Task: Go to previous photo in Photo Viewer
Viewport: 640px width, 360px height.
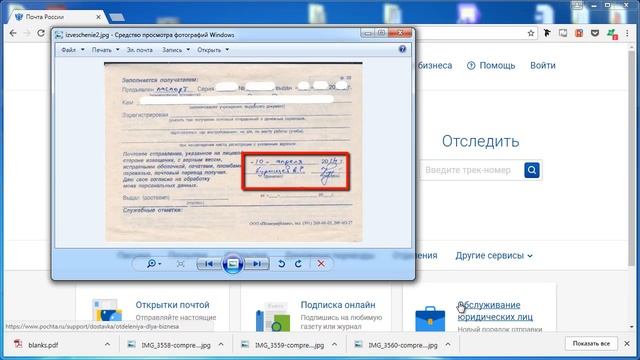Action: (x=209, y=264)
